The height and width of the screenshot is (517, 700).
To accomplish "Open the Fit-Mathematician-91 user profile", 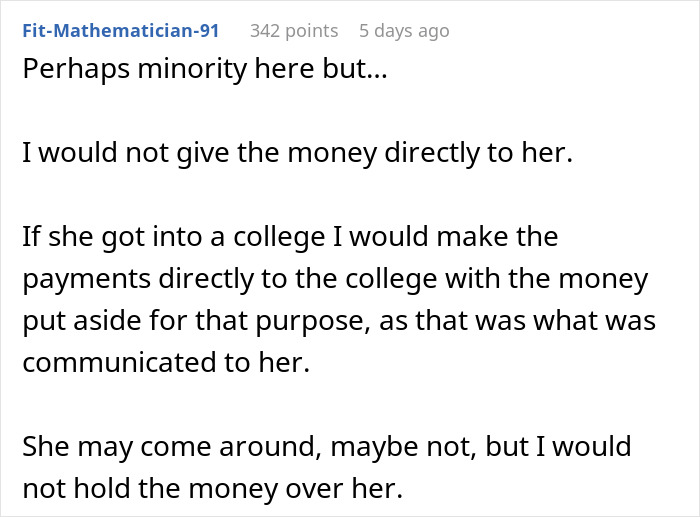I will click(x=119, y=30).
